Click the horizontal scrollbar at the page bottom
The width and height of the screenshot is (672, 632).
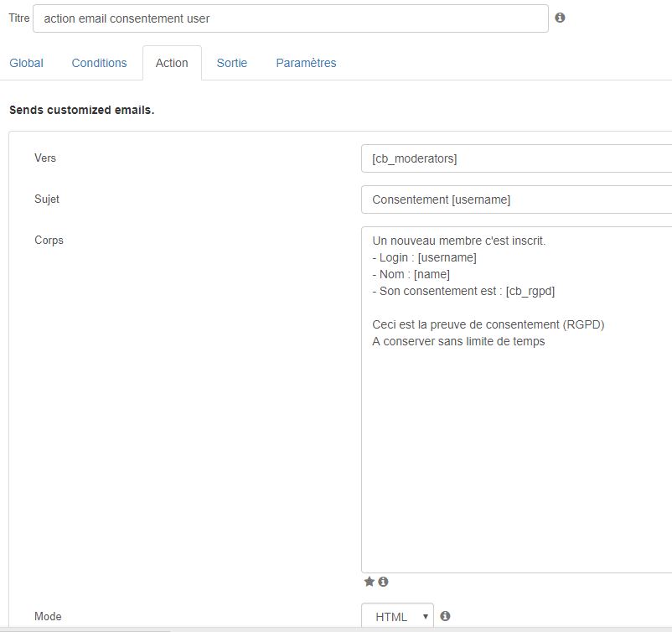click(85, 630)
